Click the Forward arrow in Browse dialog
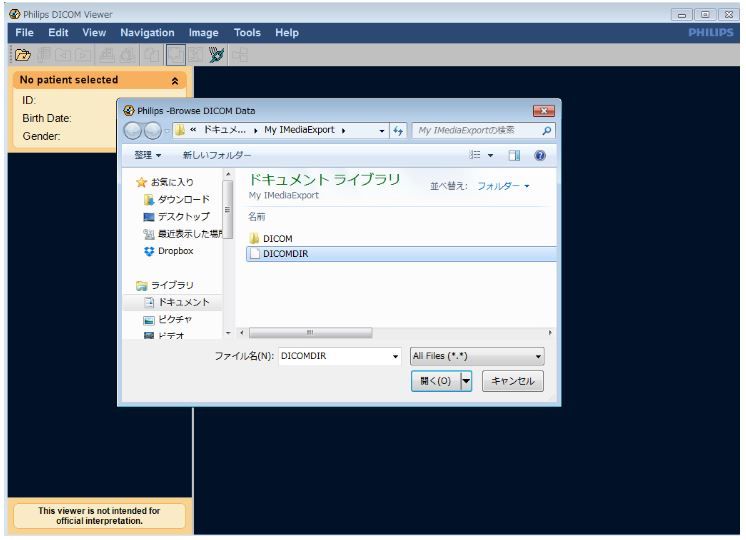 click(153, 130)
